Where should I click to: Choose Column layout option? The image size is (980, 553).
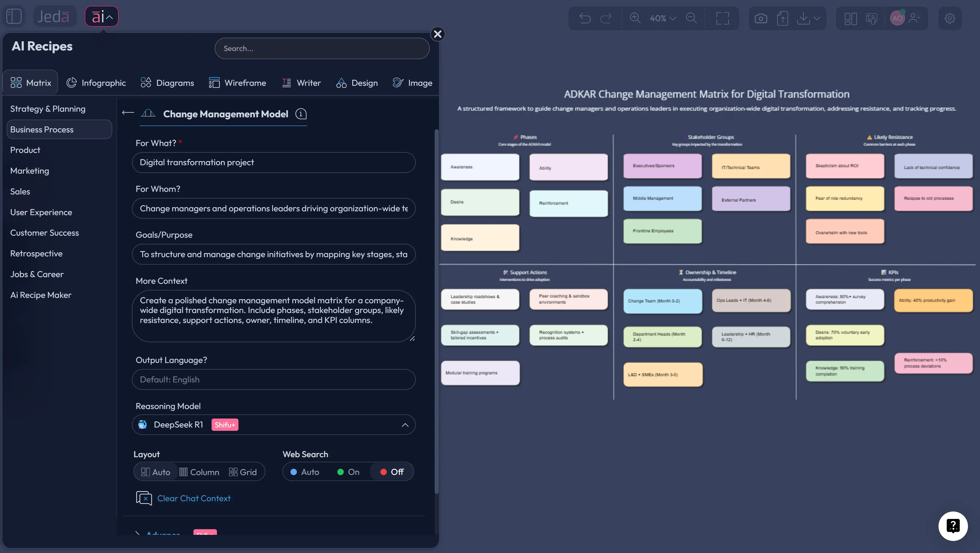[199, 472]
